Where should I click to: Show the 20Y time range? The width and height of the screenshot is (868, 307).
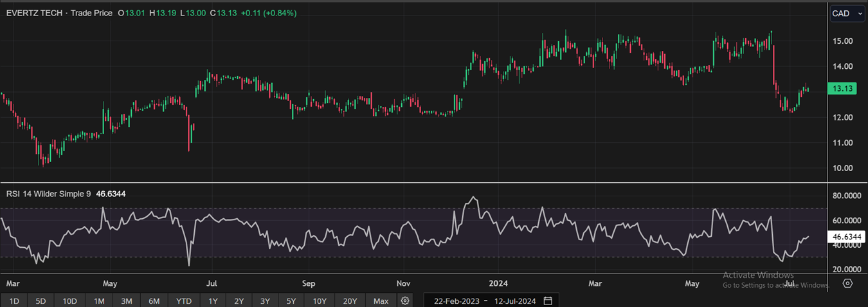pyautogui.click(x=350, y=301)
